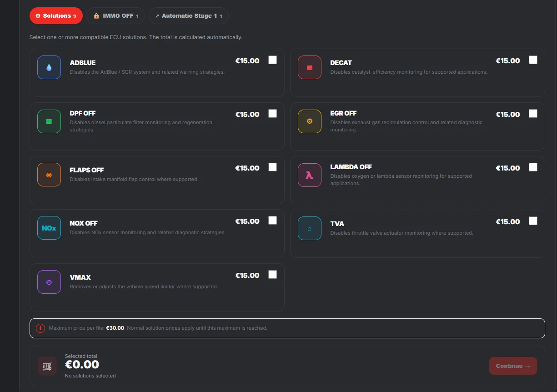The height and width of the screenshot is (392, 557).
Task: Click the ADBLUE title text
Action: (x=83, y=63)
